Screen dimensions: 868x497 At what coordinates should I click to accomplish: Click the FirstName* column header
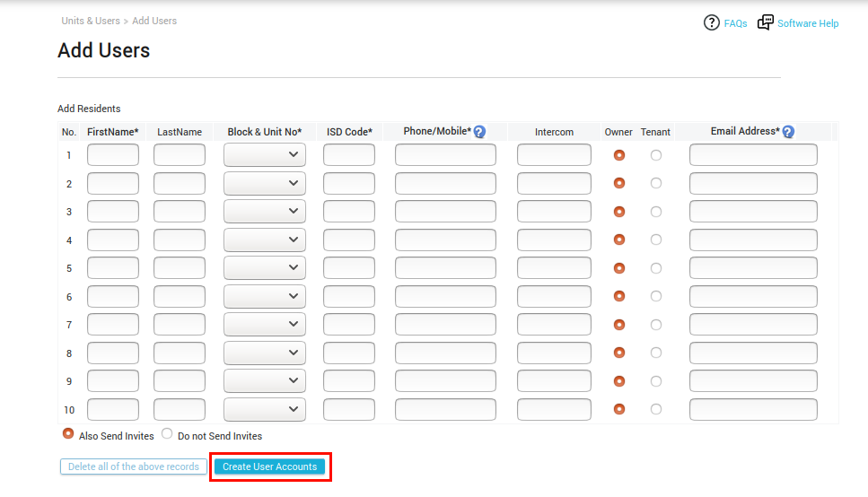[x=113, y=132]
